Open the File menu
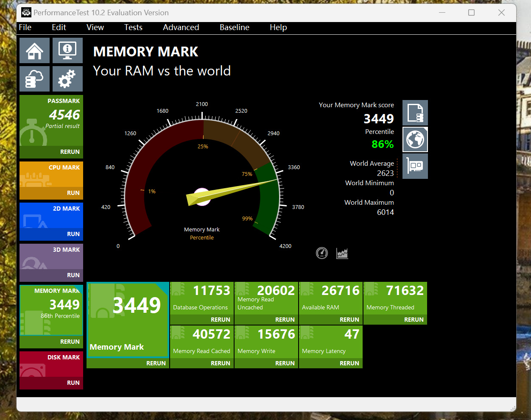This screenshot has height=420, width=531. (25, 27)
